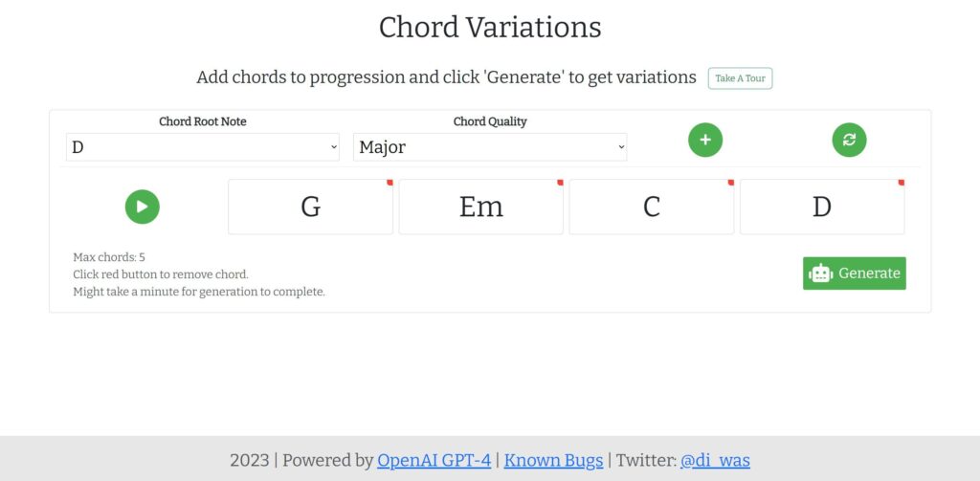Open the Known Bugs link
The height and width of the screenshot is (481, 980).
pos(553,460)
